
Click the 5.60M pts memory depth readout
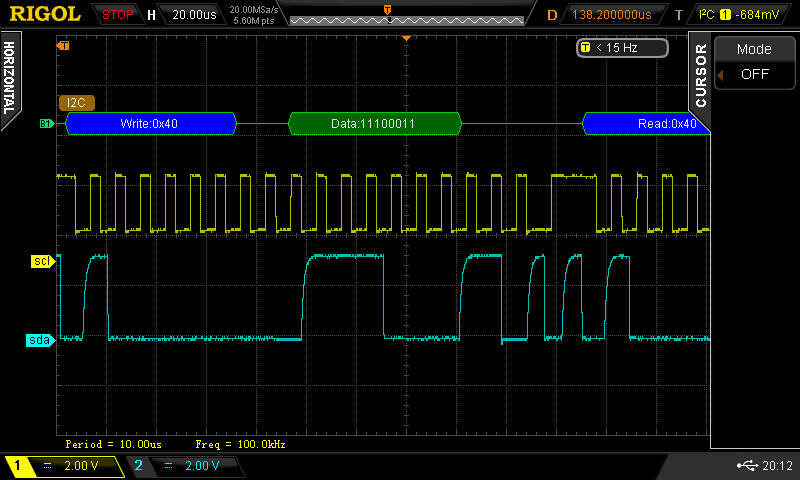[x=254, y=21]
